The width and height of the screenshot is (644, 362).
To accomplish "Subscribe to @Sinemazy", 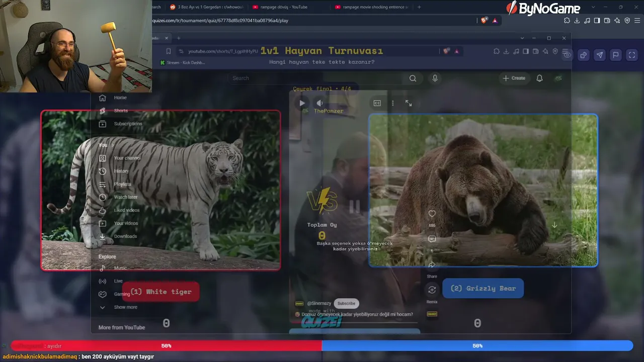I will point(346,303).
